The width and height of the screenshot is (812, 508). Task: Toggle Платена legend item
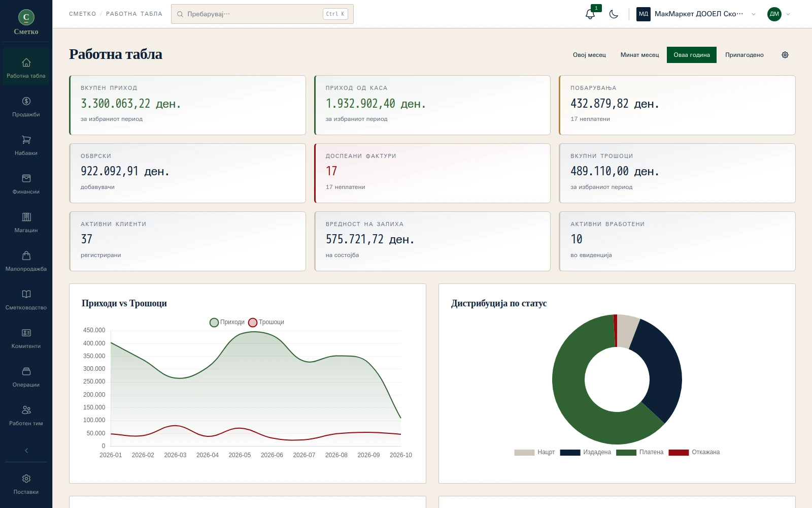[640, 452]
